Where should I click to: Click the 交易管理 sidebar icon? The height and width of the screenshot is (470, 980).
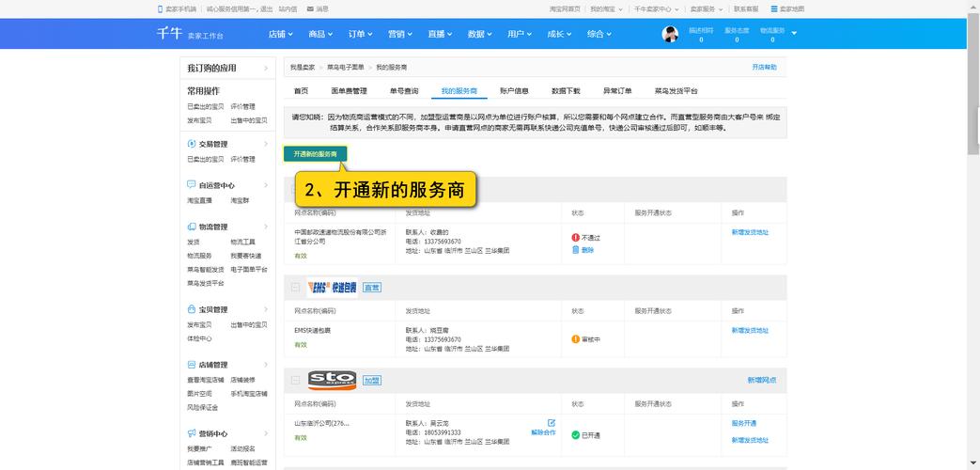[x=191, y=144]
